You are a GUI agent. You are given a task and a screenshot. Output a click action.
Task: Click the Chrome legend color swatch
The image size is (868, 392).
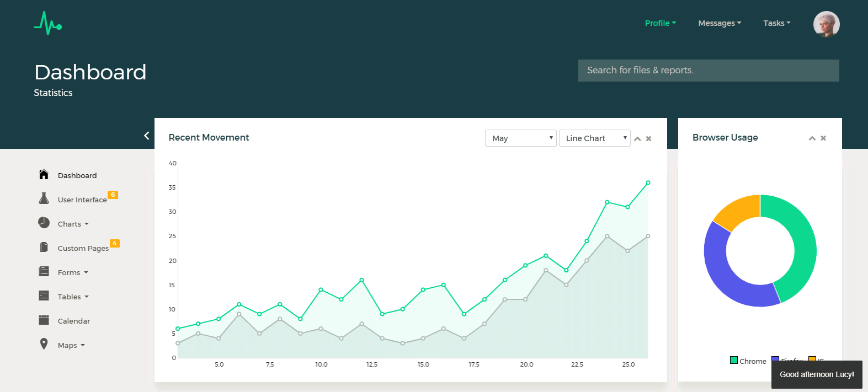[x=734, y=360]
